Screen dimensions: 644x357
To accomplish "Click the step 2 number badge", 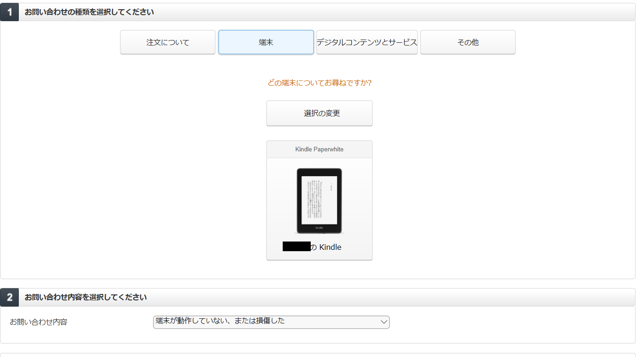I will point(9,298).
